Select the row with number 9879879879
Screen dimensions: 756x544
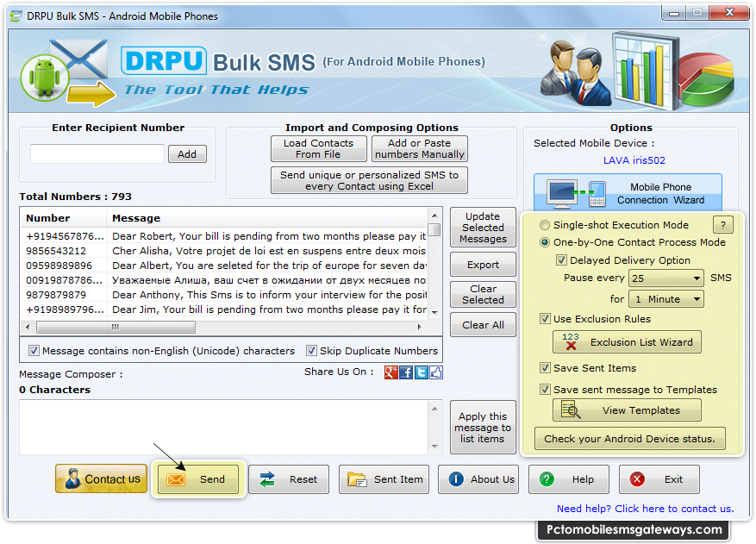point(224,295)
